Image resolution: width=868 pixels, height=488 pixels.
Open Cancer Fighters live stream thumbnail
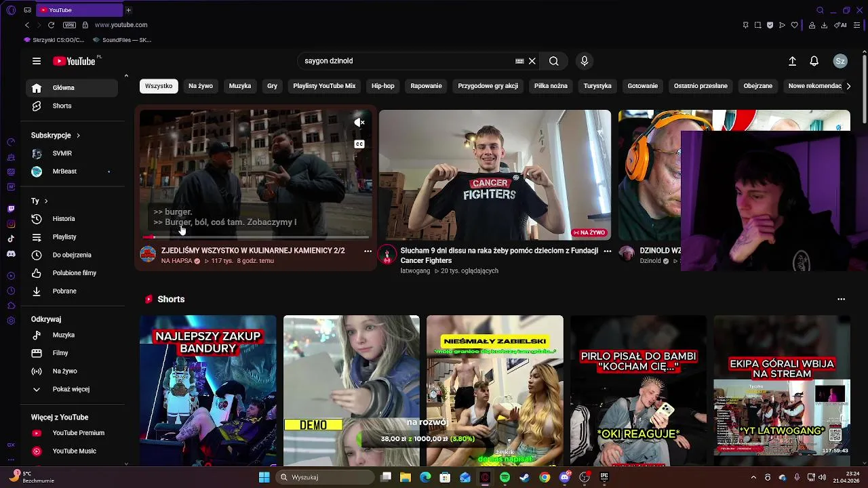pos(495,175)
